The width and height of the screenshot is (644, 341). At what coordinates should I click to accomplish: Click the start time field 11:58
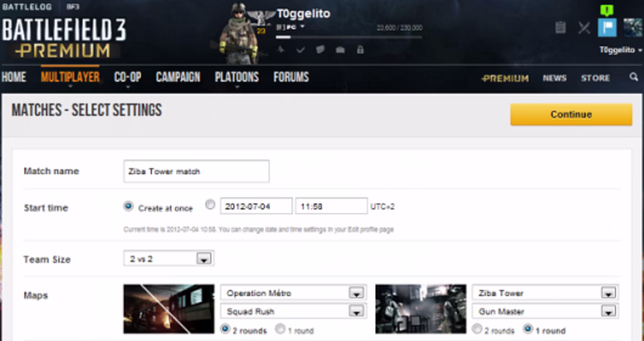click(331, 206)
